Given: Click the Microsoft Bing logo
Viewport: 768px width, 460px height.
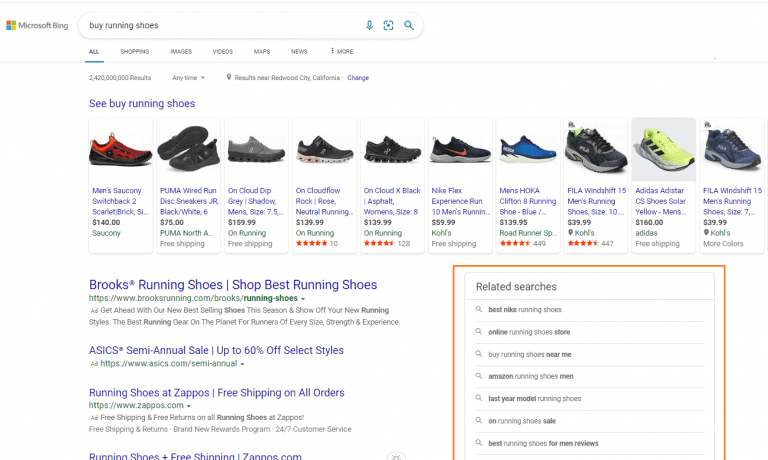Looking at the screenshot, I should tap(37, 25).
